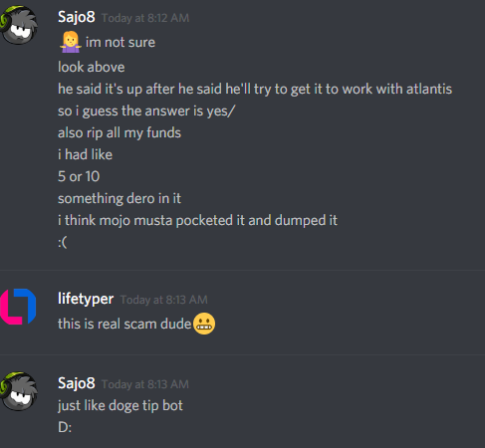Click Sajo8 username on first message
The width and height of the screenshot is (485, 448).
(x=77, y=17)
